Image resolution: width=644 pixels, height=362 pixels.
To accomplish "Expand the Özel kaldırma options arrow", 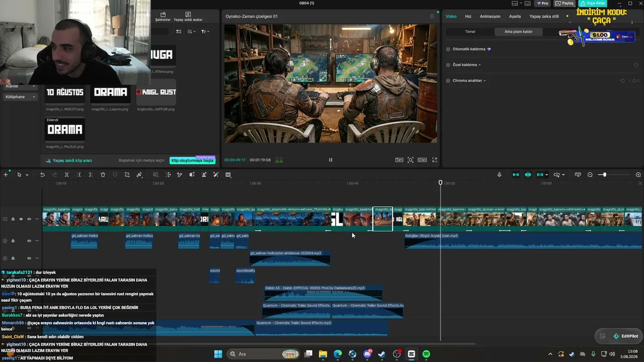I will tap(479, 65).
